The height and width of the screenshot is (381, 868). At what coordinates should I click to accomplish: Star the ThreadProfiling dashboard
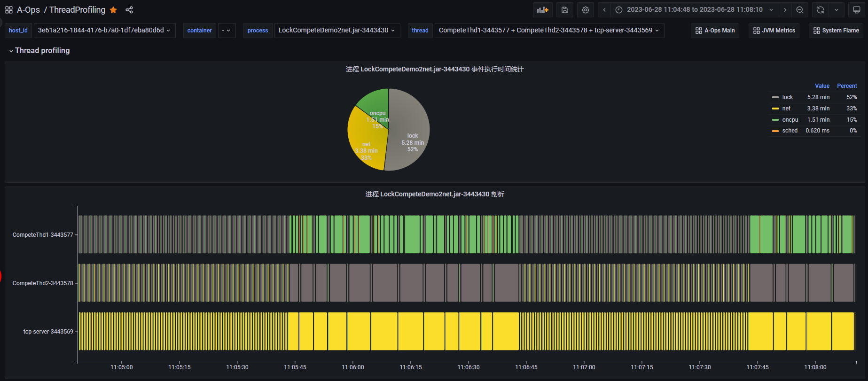pos(113,10)
